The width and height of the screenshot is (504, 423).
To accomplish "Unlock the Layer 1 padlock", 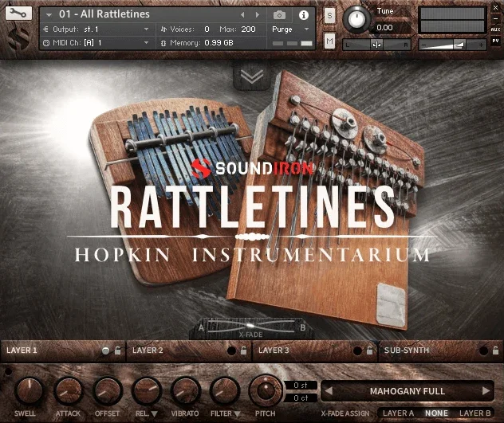I will tap(118, 351).
